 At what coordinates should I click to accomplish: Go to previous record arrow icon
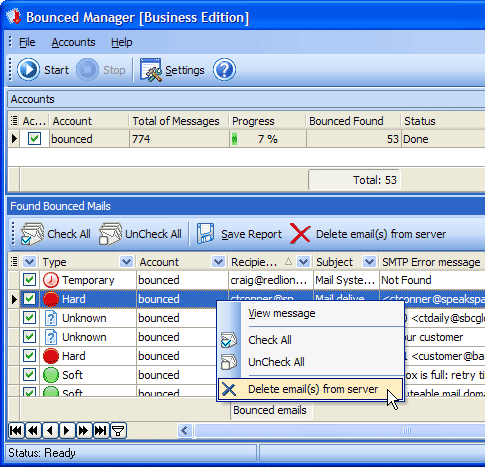point(50,431)
